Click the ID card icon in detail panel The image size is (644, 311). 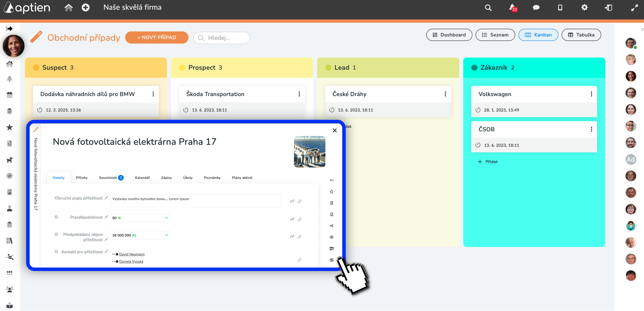click(x=331, y=248)
